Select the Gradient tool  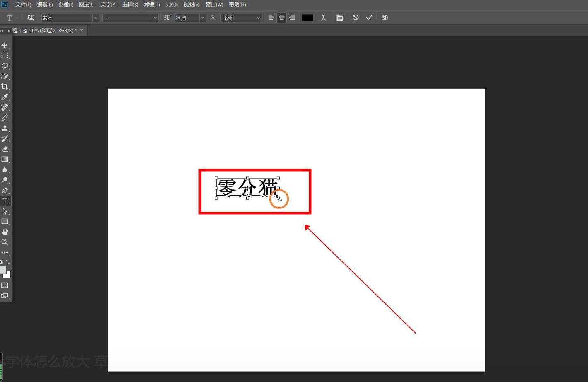coord(5,159)
